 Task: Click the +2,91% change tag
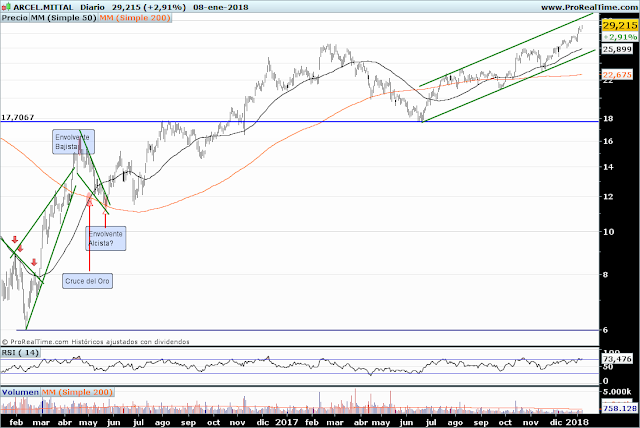[x=620, y=37]
